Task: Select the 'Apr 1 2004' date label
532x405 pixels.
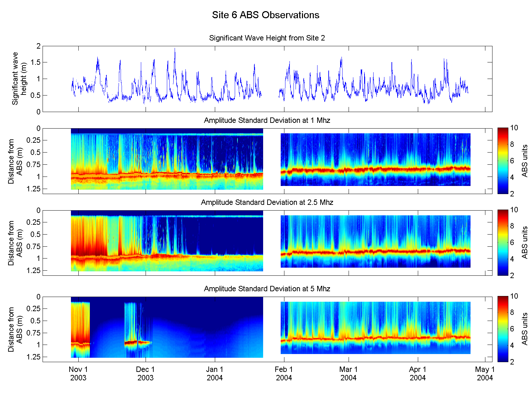Action: point(418,374)
